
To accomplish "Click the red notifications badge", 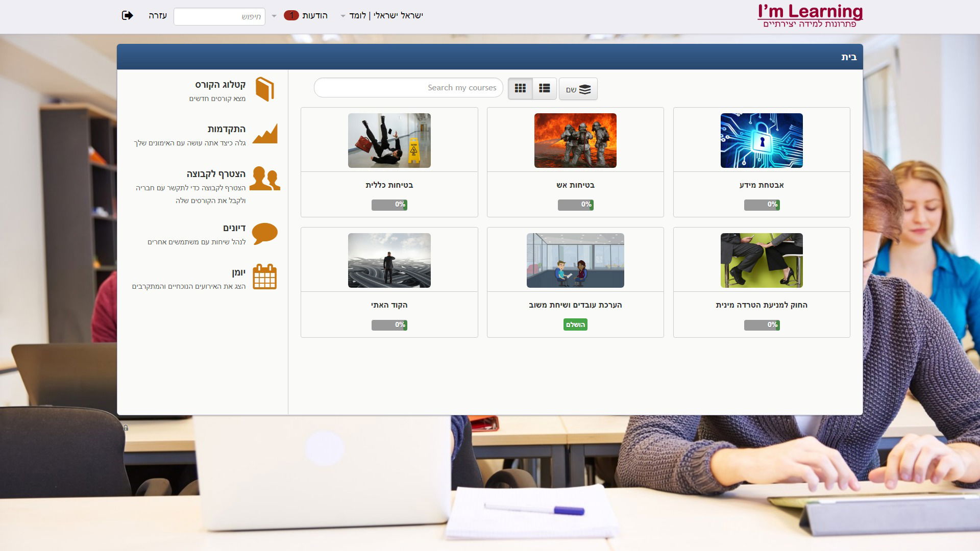I will (x=291, y=15).
